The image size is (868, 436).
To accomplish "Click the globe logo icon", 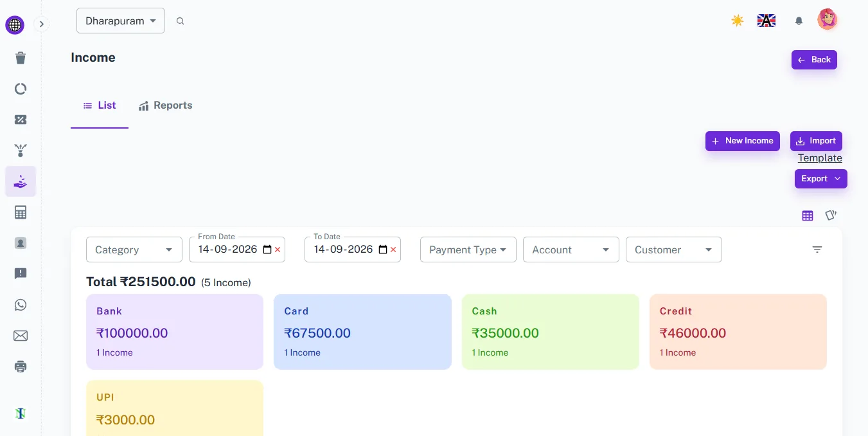I will coord(14,25).
